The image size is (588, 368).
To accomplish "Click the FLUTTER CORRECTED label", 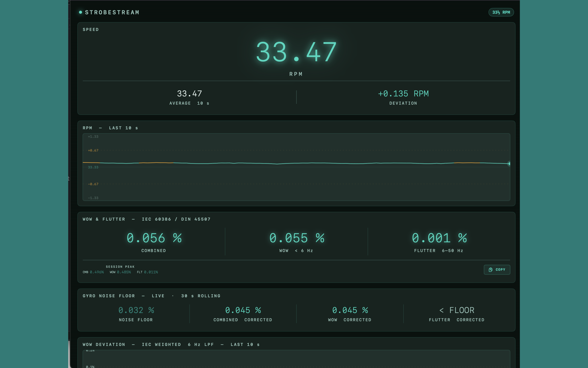I will [457, 320].
